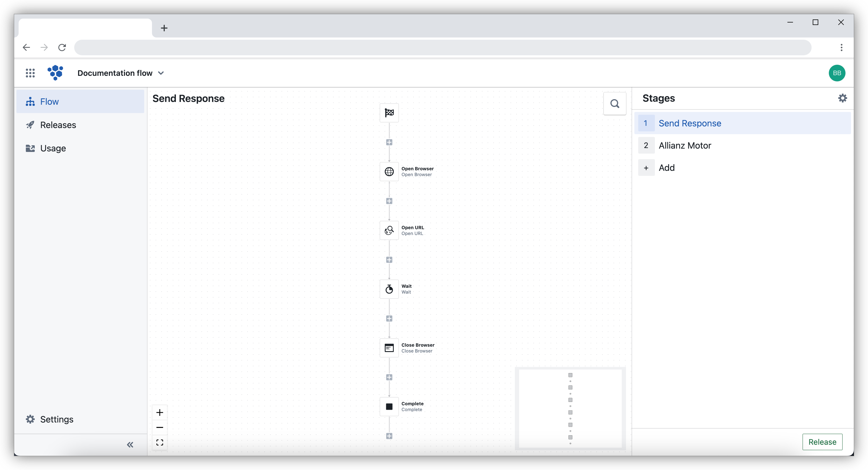Image resolution: width=868 pixels, height=470 pixels.
Task: Click the add step button below Wait
Action: pyautogui.click(x=389, y=318)
